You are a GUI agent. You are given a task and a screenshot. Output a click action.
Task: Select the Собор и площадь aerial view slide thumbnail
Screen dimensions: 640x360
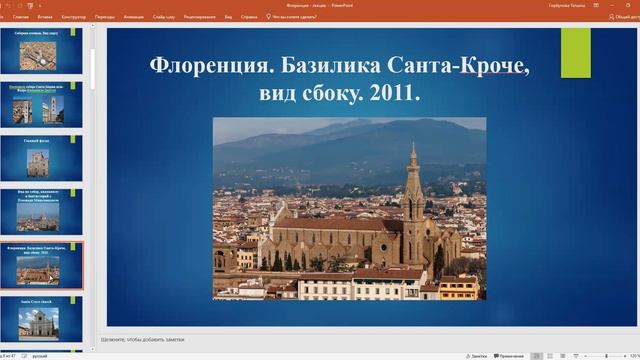pyautogui.click(x=41, y=51)
